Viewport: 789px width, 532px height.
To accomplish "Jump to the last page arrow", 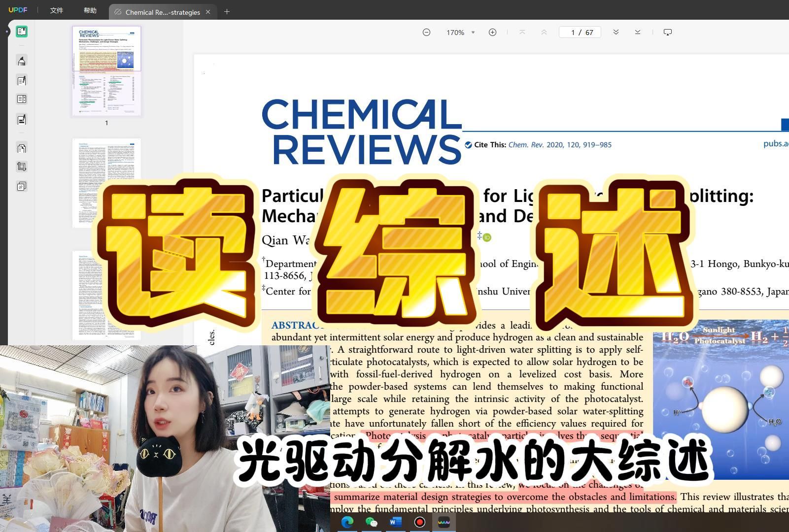I will [x=638, y=32].
